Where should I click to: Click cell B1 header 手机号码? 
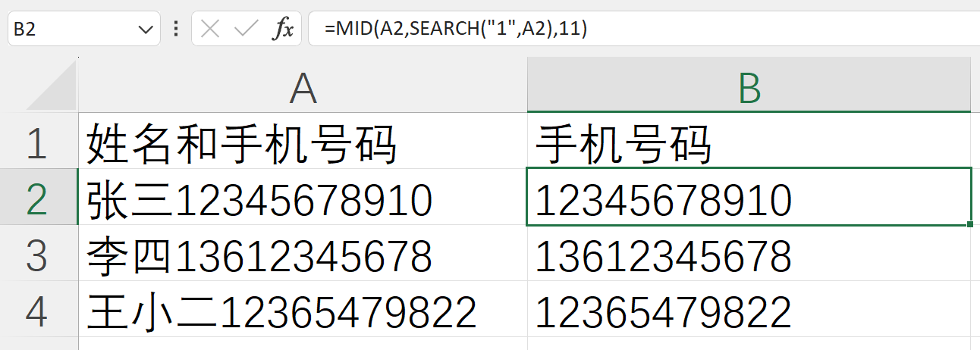click(x=749, y=142)
